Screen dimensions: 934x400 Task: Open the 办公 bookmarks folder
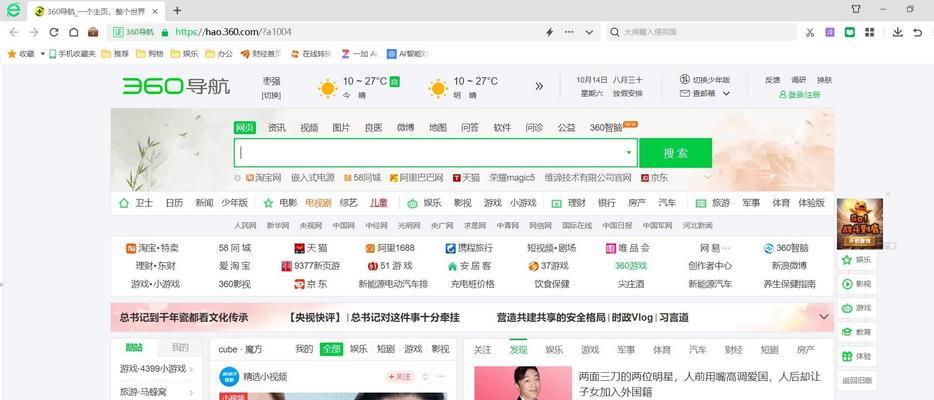219,54
